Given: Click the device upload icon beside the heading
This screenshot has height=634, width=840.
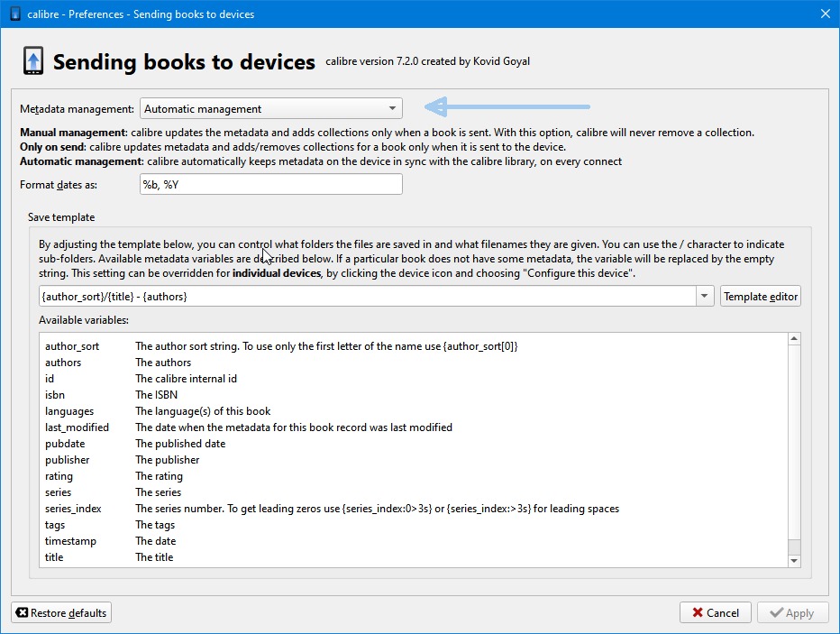Looking at the screenshot, I should pyautogui.click(x=33, y=61).
